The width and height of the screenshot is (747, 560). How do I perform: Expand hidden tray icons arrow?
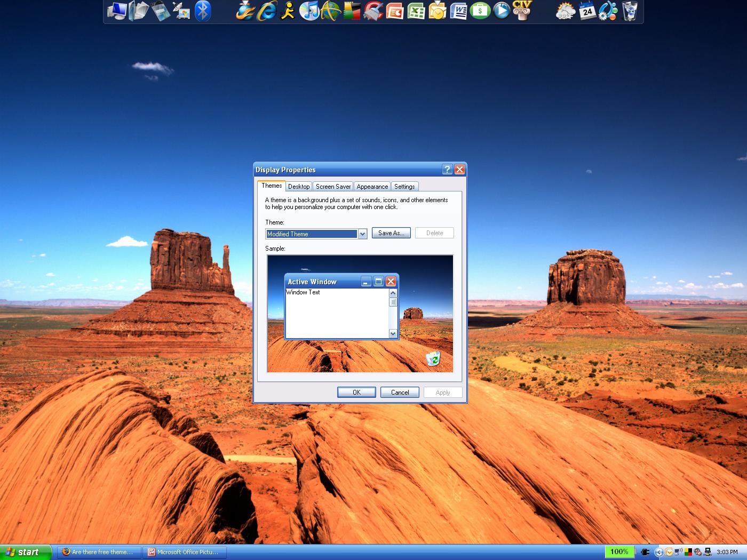pos(659,552)
